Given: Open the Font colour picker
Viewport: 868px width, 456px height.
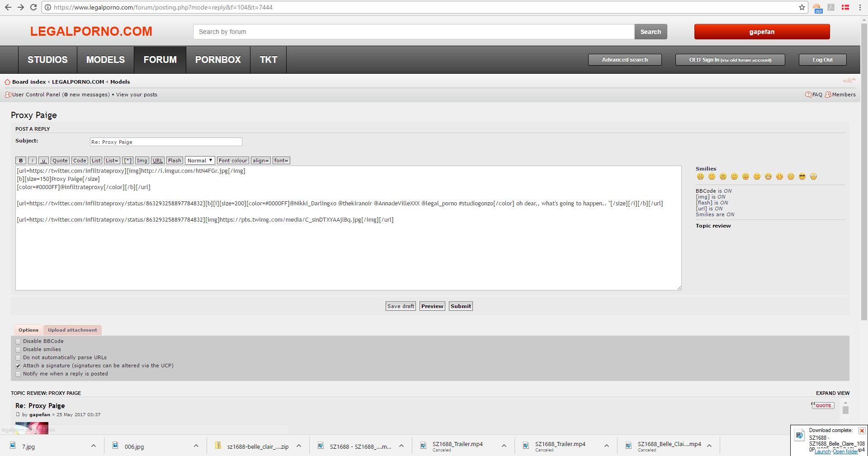Looking at the screenshot, I should tap(233, 161).
